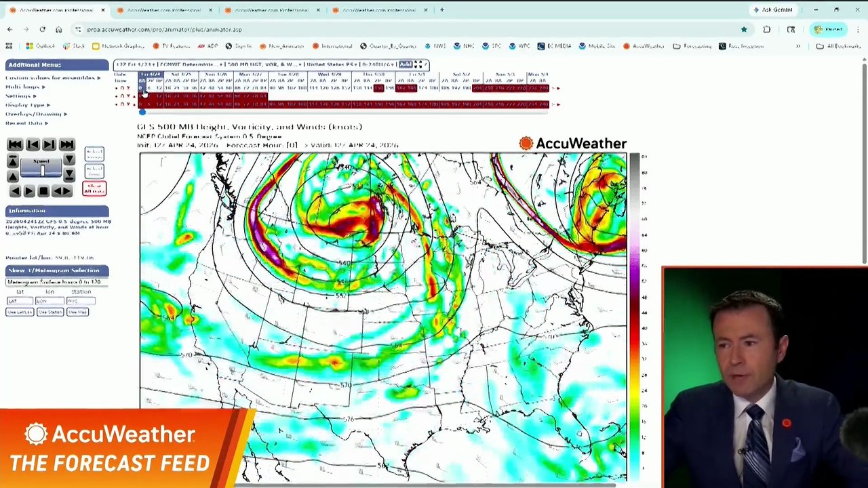Click the browser back arrow
The height and width of the screenshot is (488, 868).
coord(9,29)
